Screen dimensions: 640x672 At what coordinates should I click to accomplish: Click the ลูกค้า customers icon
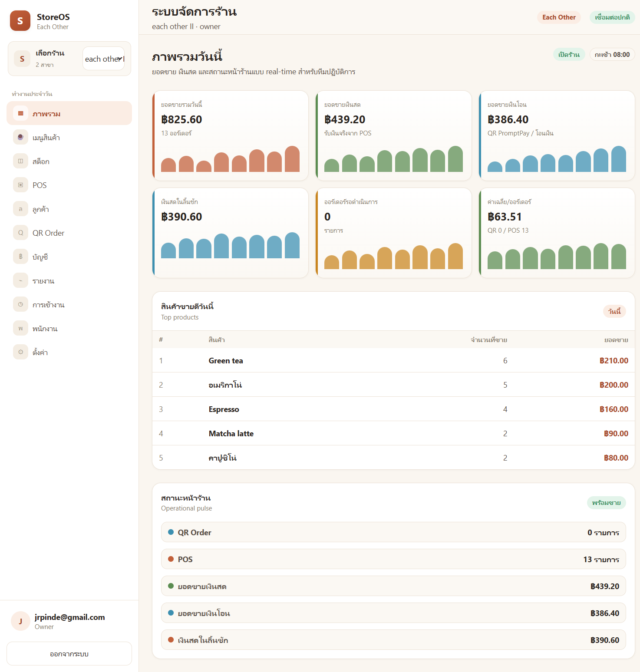(20, 209)
